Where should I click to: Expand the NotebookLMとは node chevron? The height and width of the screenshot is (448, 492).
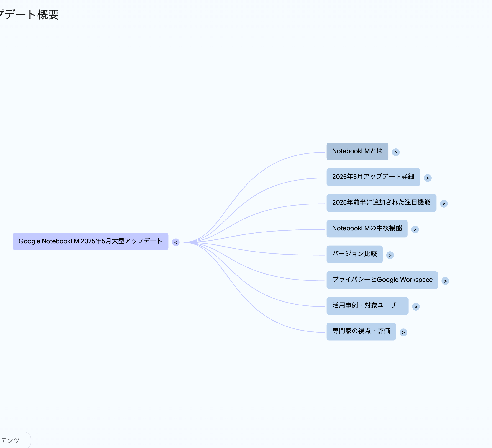pyautogui.click(x=396, y=152)
